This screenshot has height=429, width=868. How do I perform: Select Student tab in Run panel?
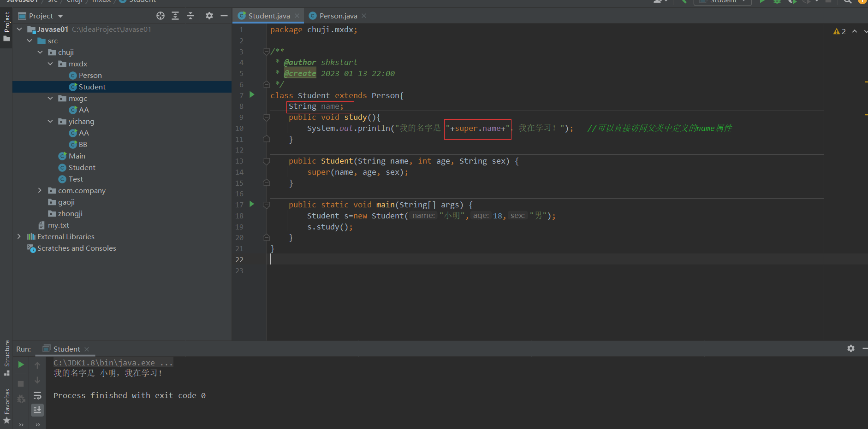tap(66, 349)
